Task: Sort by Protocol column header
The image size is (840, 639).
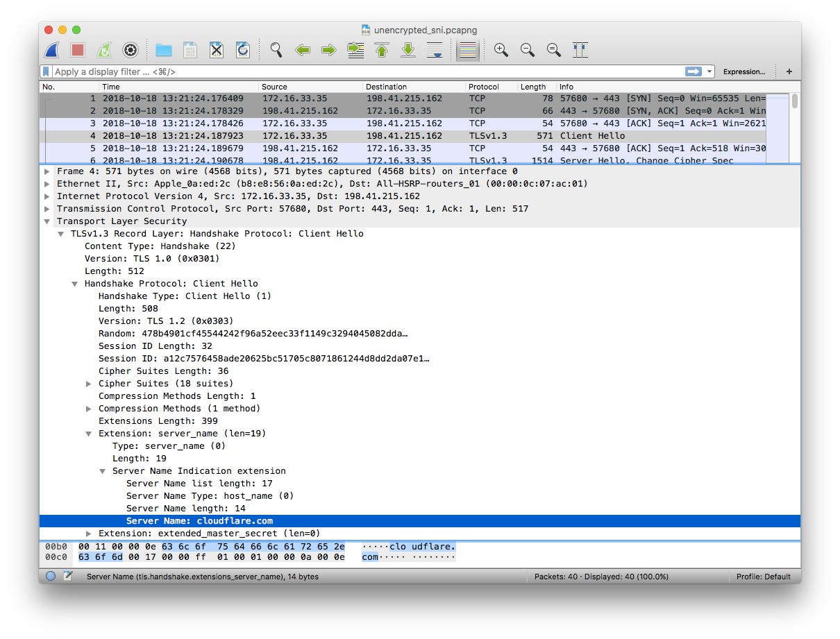Action: click(x=492, y=87)
